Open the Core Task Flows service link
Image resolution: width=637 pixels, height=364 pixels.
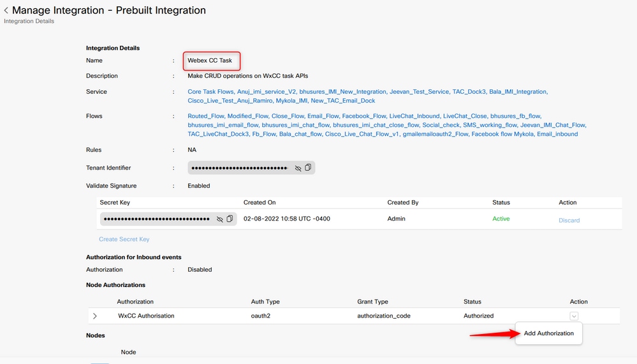point(210,92)
